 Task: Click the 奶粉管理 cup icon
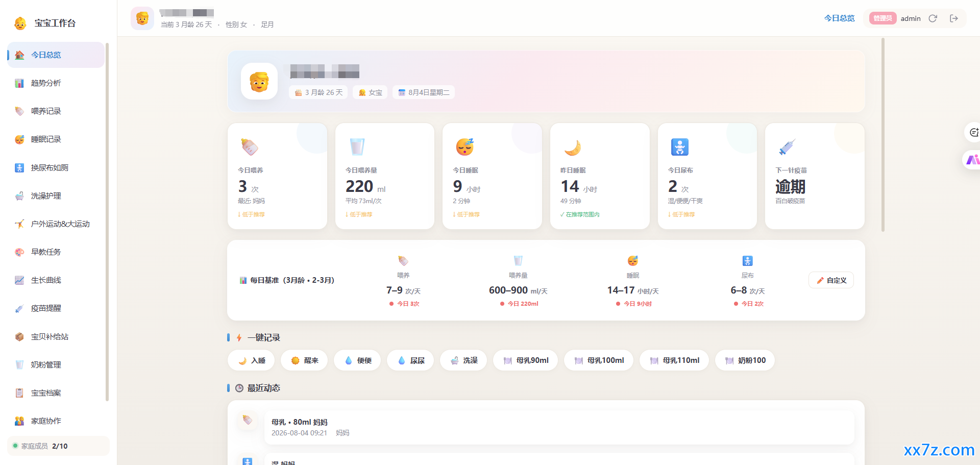[x=19, y=364]
